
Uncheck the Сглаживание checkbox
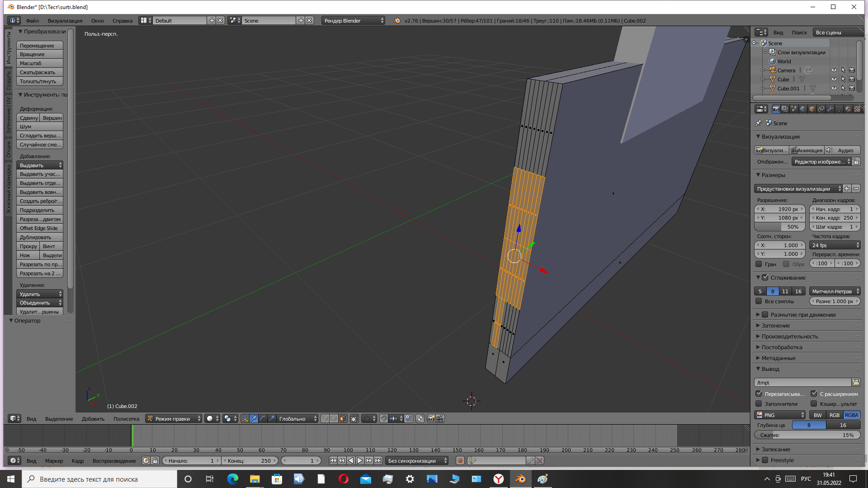pyautogui.click(x=765, y=277)
